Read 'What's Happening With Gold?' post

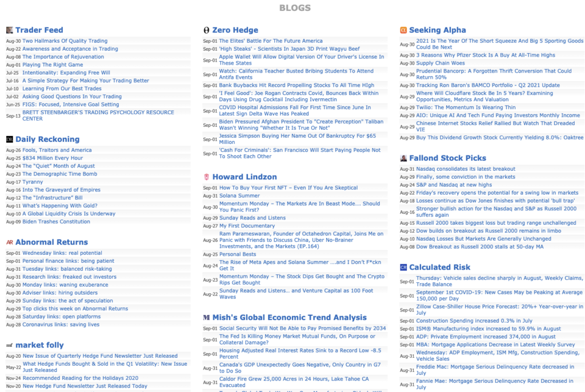pyautogui.click(x=59, y=206)
